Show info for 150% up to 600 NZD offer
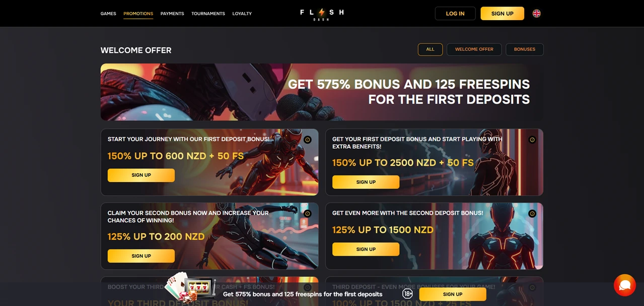The height and width of the screenshot is (306, 644). point(307,140)
